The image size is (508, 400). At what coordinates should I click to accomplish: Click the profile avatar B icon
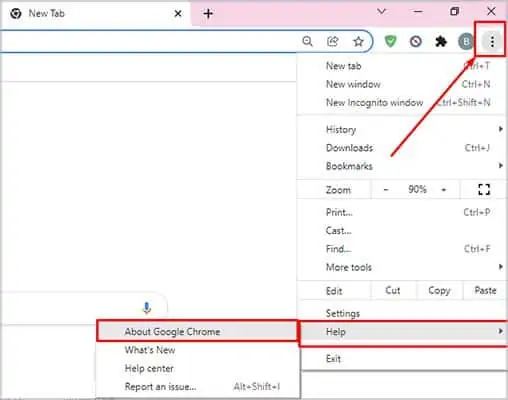coord(466,42)
